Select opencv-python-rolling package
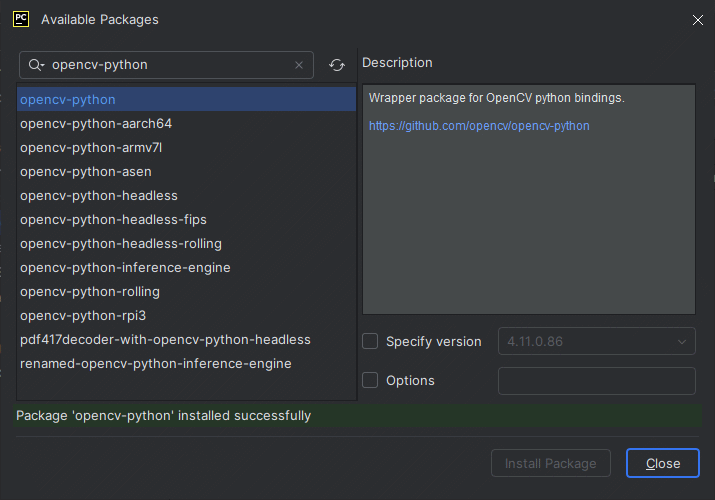Viewport: 715px width, 500px height. pyautogui.click(x=186, y=292)
